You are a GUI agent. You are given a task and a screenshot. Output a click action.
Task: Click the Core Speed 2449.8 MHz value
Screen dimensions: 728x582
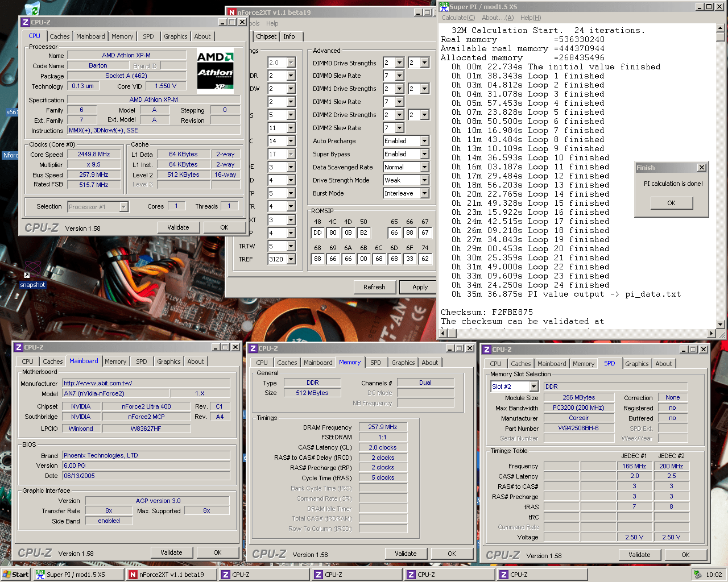coord(94,154)
